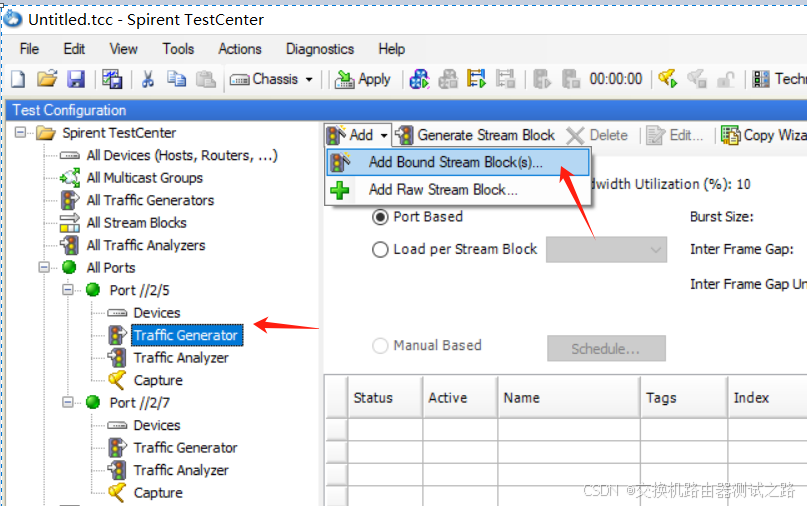This screenshot has height=506, width=807.
Task: Open the File menu
Action: pyautogui.click(x=29, y=49)
